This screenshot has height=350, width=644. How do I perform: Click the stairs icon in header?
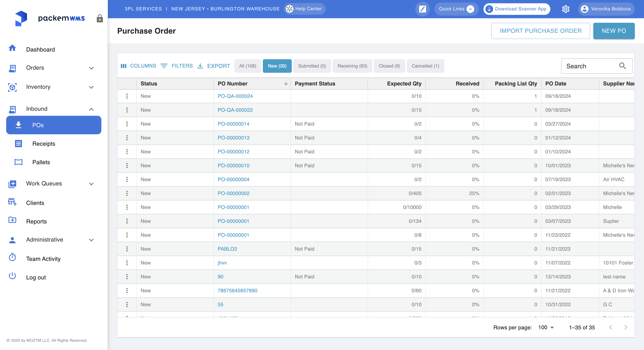pyautogui.click(x=422, y=9)
